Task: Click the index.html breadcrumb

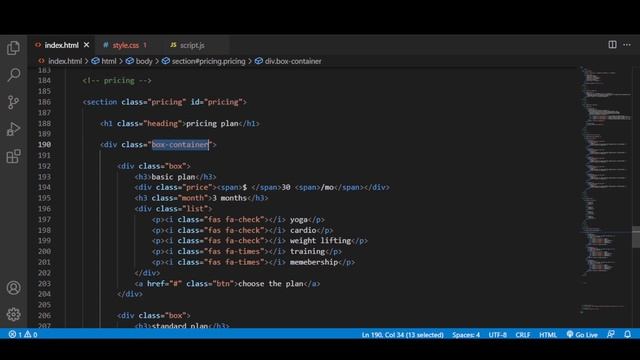Action: 65,61
